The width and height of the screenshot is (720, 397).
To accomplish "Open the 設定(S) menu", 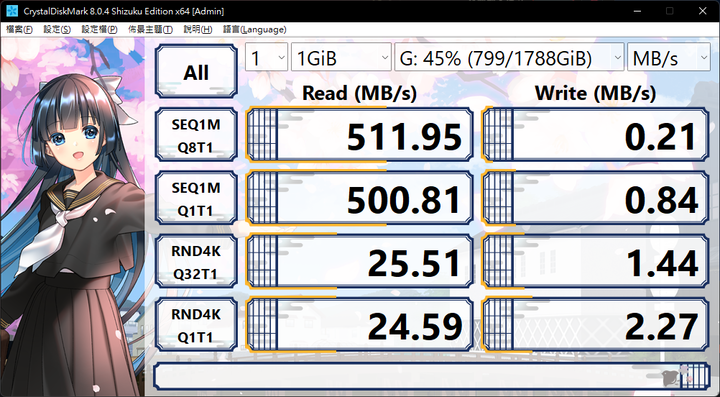I will (57, 29).
